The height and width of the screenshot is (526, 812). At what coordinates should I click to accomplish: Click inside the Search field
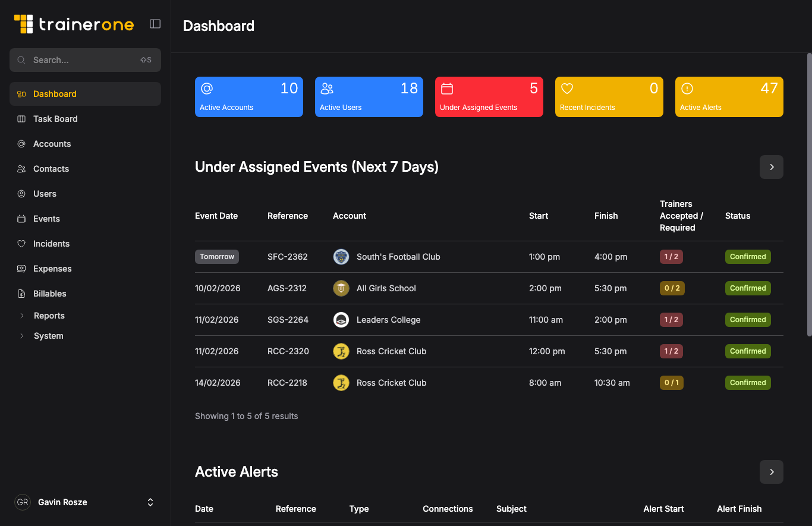click(85, 60)
